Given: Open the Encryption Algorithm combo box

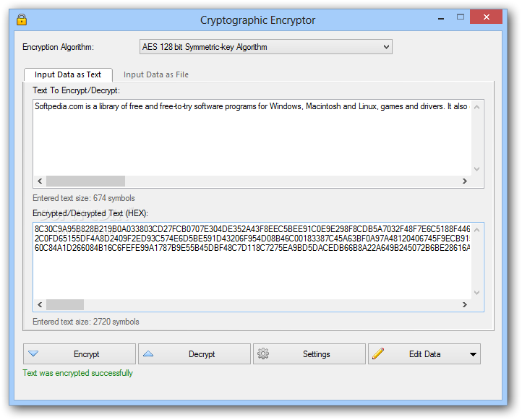Looking at the screenshot, I should coord(265,47).
